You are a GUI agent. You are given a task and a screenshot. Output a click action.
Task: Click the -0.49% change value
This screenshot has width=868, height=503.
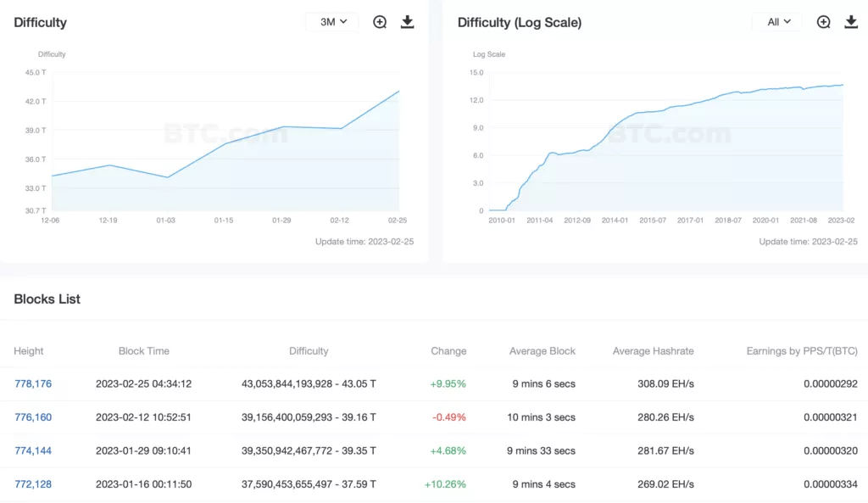tap(449, 417)
